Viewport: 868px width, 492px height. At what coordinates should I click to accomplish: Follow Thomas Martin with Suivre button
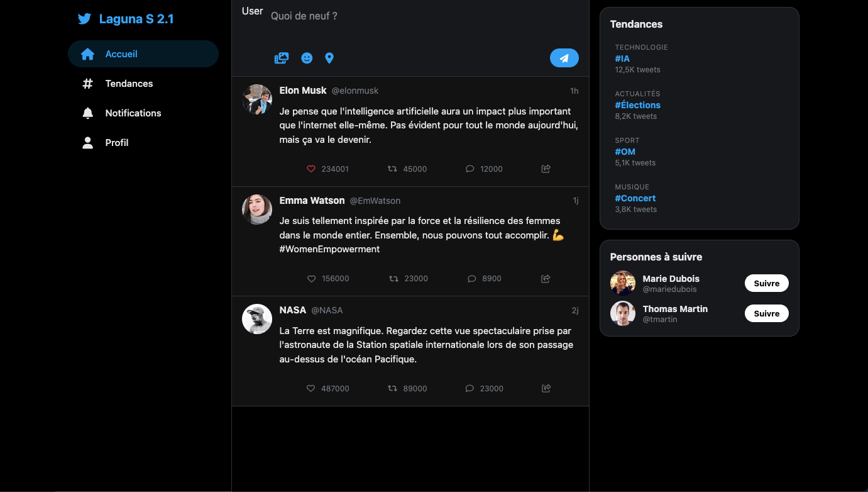tap(767, 313)
